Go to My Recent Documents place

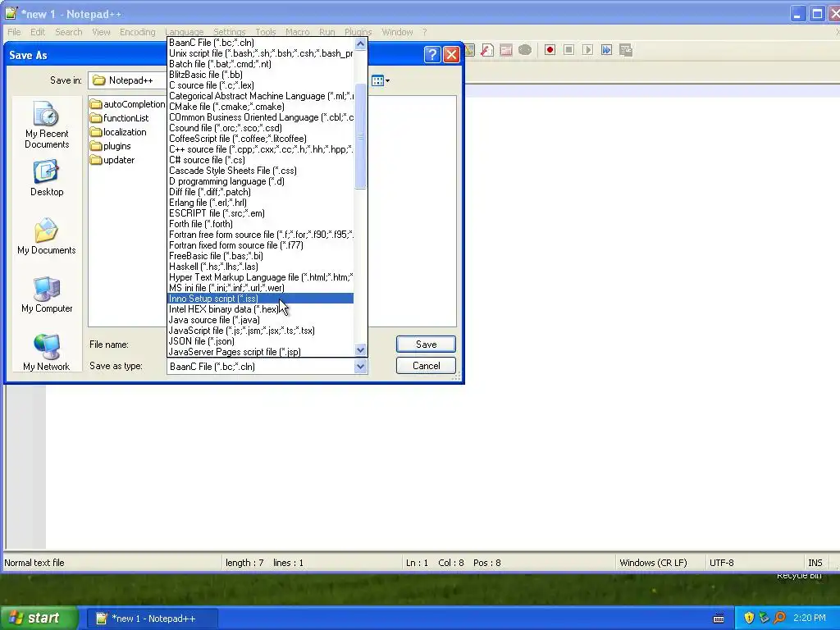coord(47,126)
